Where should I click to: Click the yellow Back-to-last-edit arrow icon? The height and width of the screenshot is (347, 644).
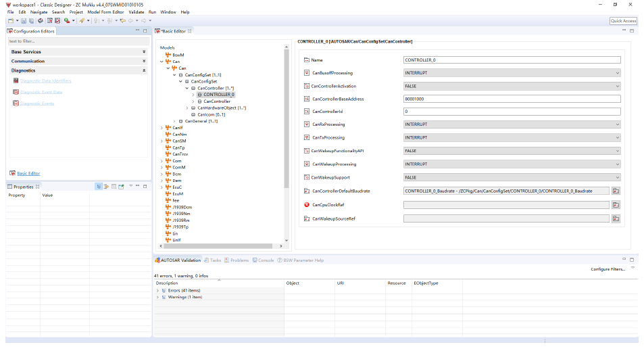pos(123,20)
